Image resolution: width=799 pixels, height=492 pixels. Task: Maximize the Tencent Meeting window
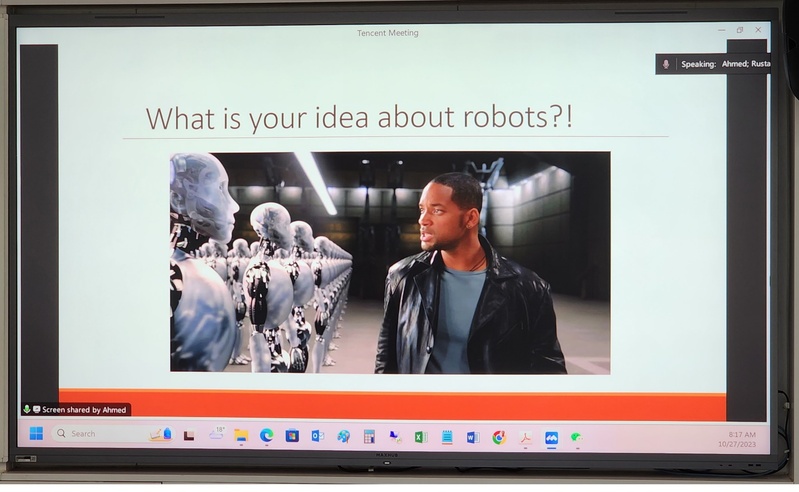740,30
